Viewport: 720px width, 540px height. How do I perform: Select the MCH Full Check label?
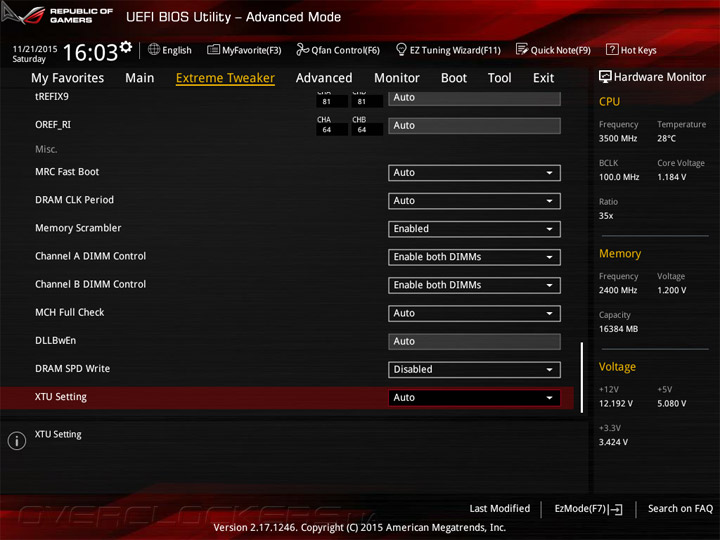click(70, 312)
